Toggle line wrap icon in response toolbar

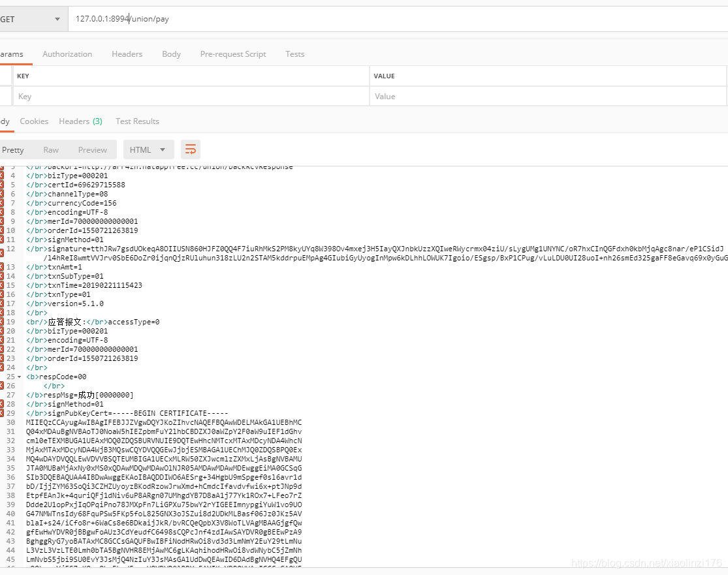[x=191, y=149]
